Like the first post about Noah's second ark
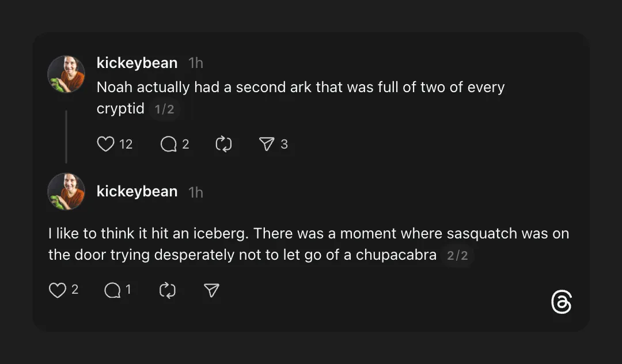Image resolution: width=622 pixels, height=364 pixels. click(106, 144)
